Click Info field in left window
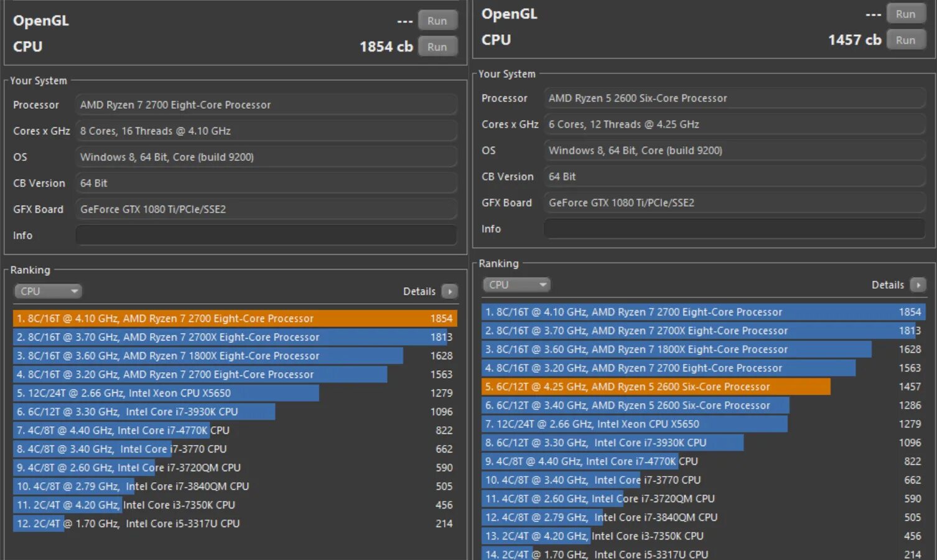Screen dimensions: 937x560 point(266,235)
